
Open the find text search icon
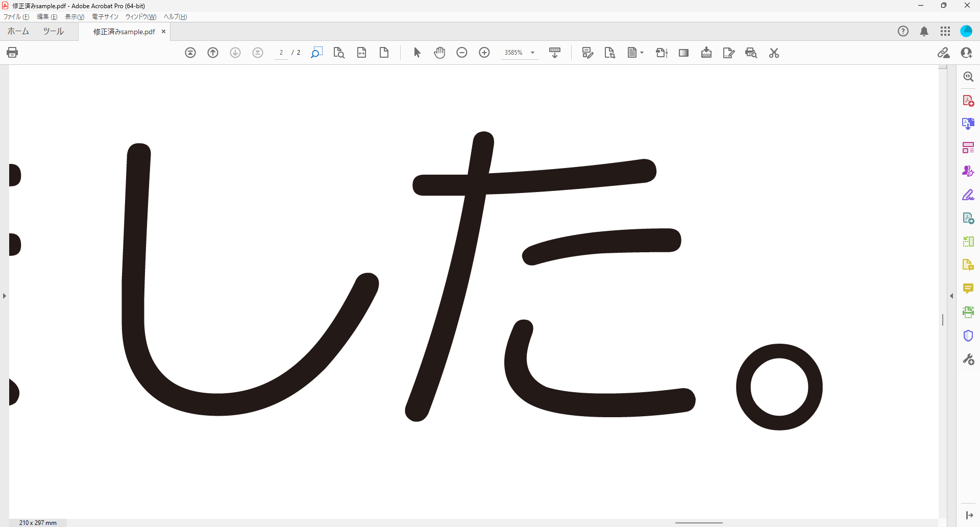click(339, 53)
